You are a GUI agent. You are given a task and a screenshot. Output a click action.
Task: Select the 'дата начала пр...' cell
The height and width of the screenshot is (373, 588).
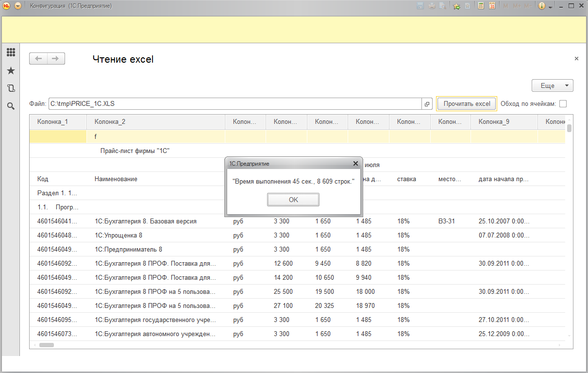click(504, 179)
